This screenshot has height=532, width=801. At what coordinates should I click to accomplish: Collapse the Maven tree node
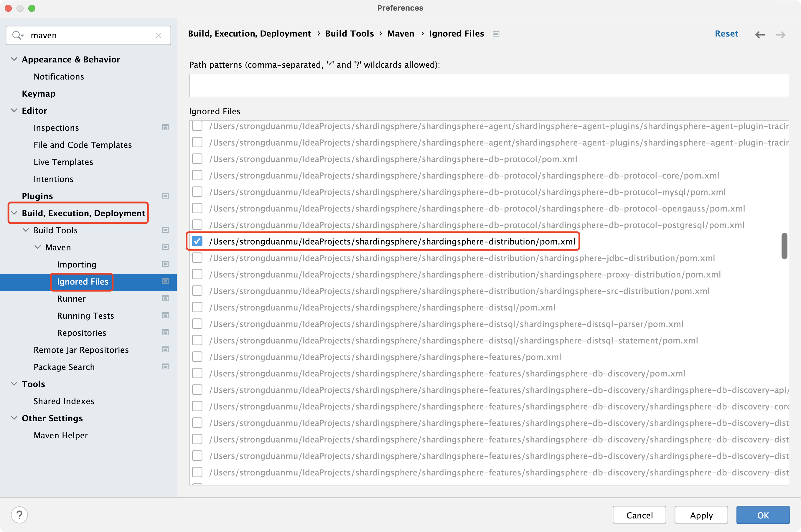click(38, 247)
